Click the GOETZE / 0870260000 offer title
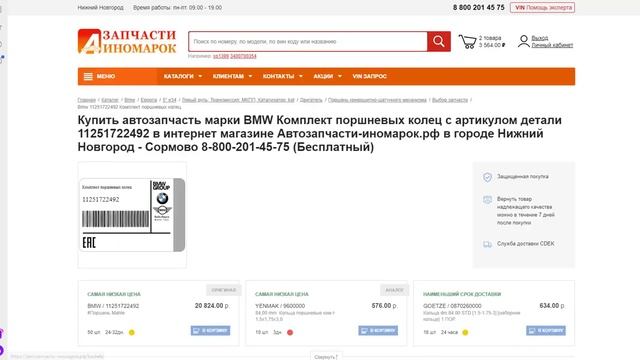The height and width of the screenshot is (360, 640). [452, 306]
